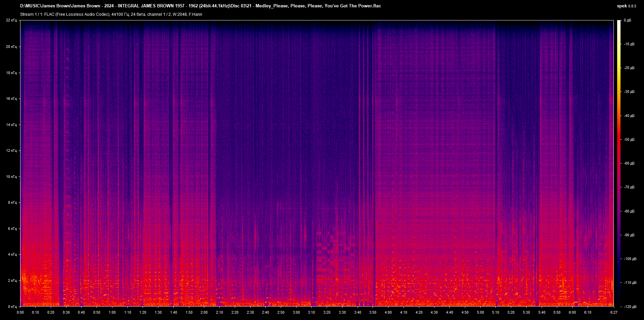Viewport: 644px width, 320px height.
Task: Click the 4 кГц frequency axis label
Action: click(12, 254)
